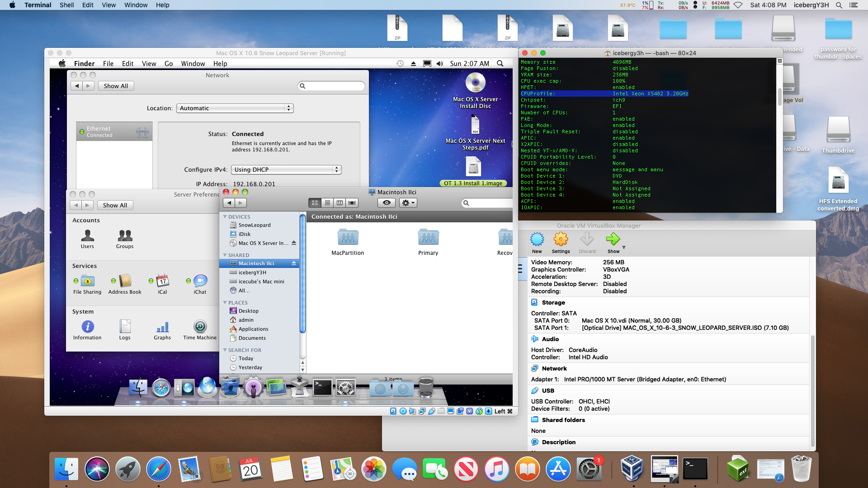Image resolution: width=868 pixels, height=488 pixels.
Task: Switch Finder window to Cover Flow view
Action: [352, 203]
